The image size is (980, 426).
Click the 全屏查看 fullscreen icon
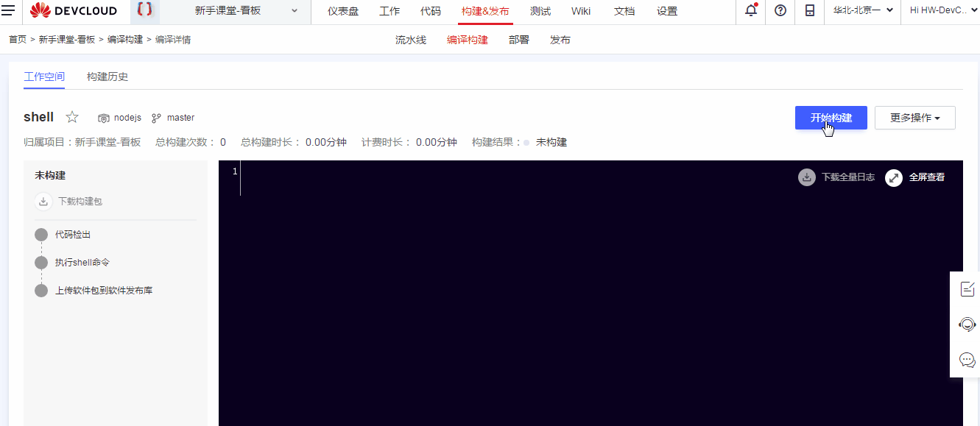pos(893,177)
